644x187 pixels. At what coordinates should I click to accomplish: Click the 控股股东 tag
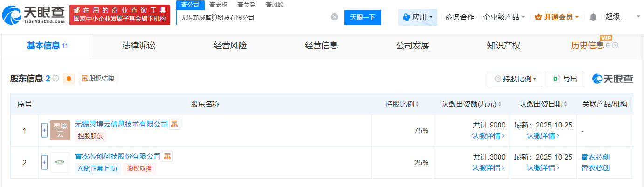[x=90, y=136]
